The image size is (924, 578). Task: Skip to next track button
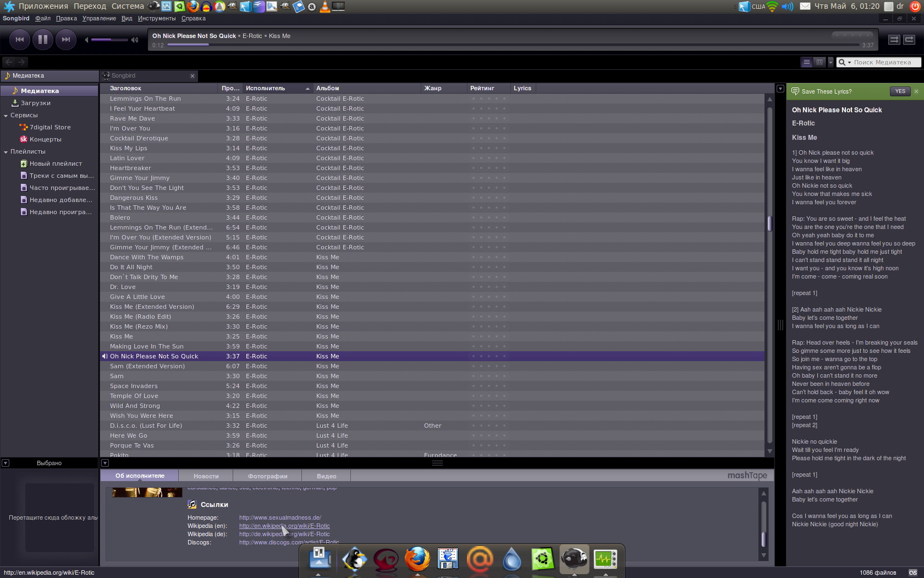66,40
